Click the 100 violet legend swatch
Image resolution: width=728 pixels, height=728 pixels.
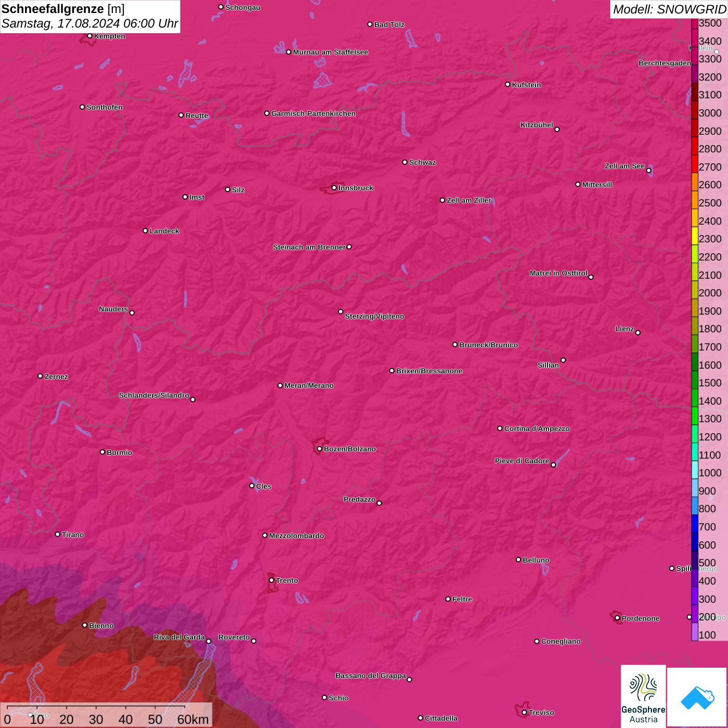[695, 632]
